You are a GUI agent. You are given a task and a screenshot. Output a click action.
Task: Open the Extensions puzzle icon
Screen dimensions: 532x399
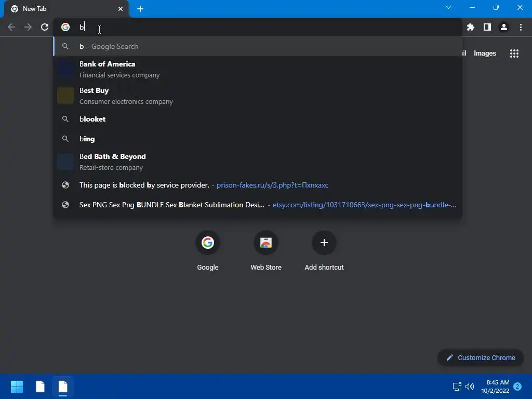tap(471, 27)
